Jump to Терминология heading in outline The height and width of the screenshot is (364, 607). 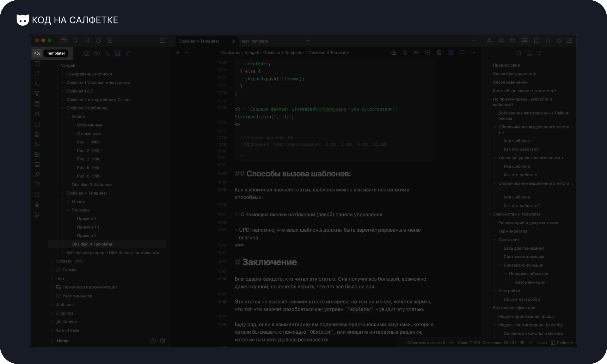512,231
